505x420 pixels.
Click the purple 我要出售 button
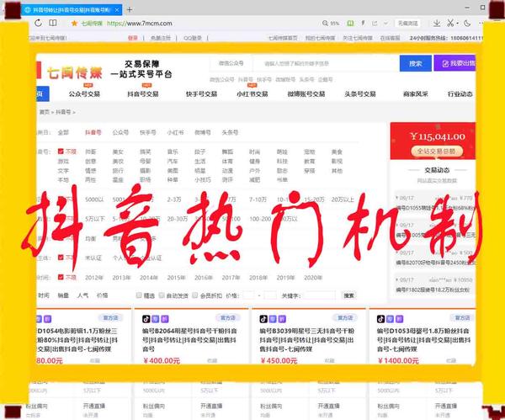click(x=454, y=63)
